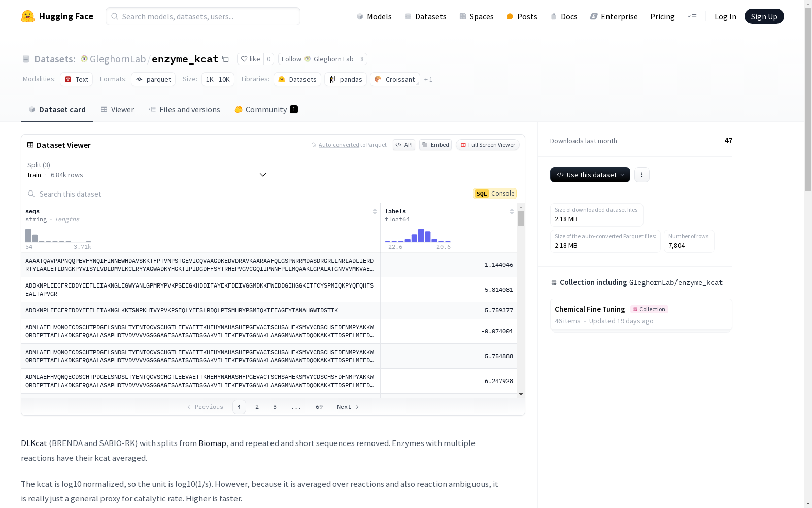Click the seqs length histogram's first bar
Screen dimensions: 812x508
[28, 235]
